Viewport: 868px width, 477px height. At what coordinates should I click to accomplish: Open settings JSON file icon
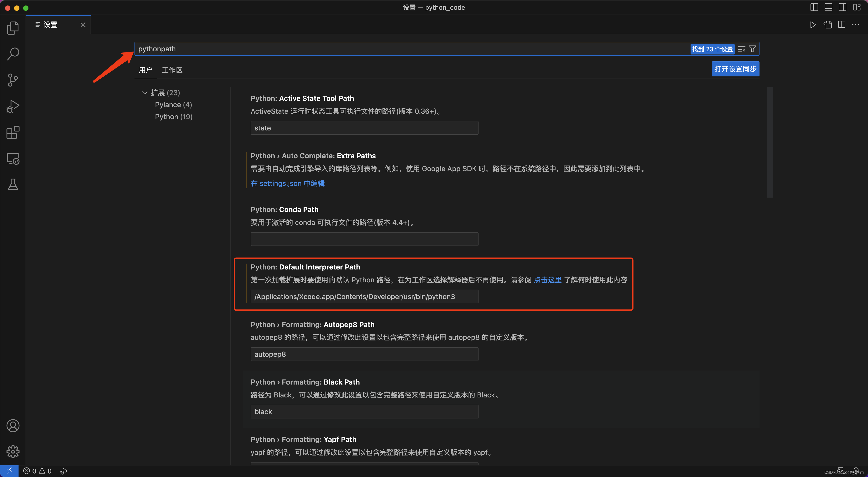828,25
